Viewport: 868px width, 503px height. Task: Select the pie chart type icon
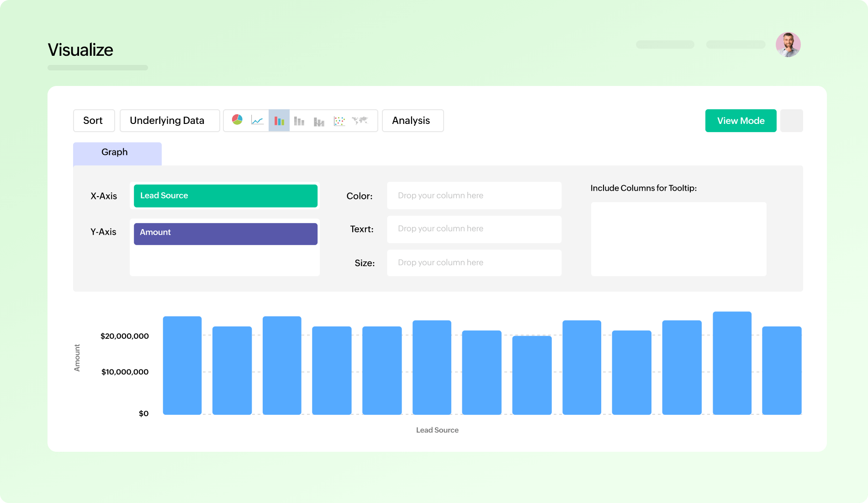(x=237, y=120)
